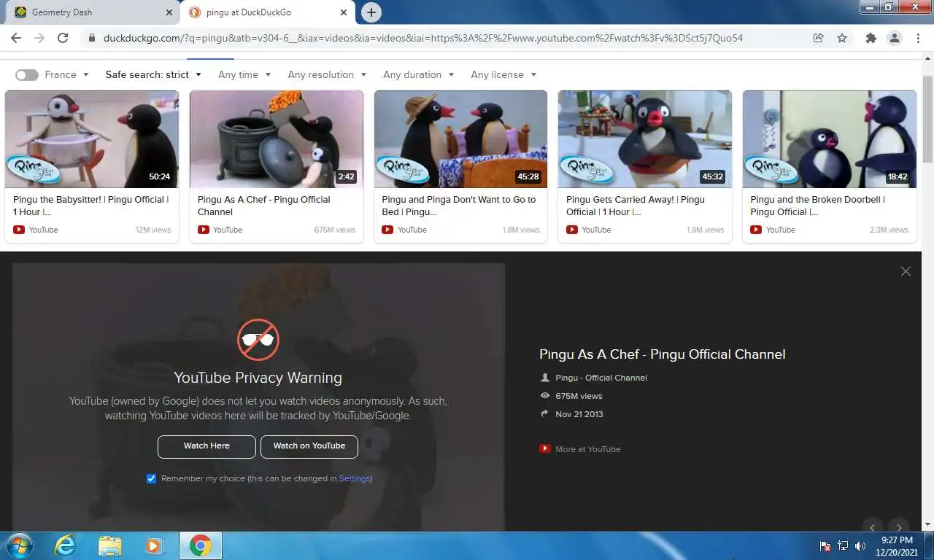
Task: Reload the DuckDuckGo page
Action: (63, 38)
